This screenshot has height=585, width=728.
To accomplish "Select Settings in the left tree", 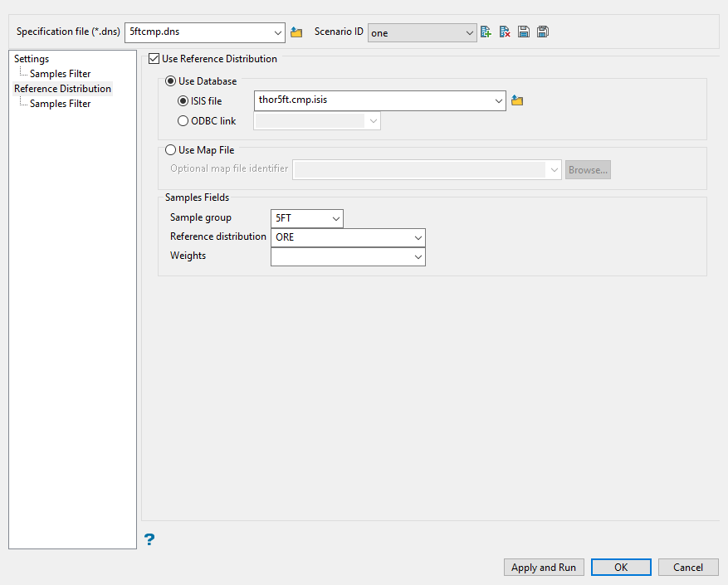I will (32, 59).
